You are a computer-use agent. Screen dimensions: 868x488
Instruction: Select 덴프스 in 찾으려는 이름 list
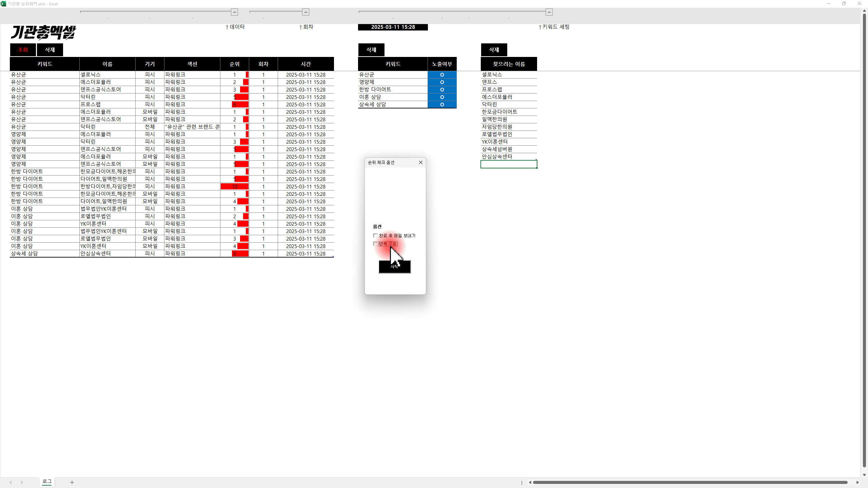(509, 82)
